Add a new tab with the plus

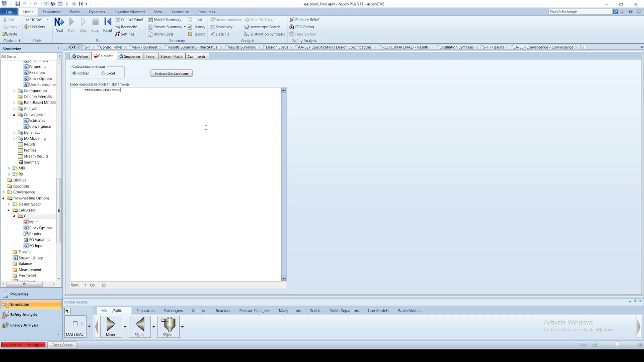tap(584, 47)
